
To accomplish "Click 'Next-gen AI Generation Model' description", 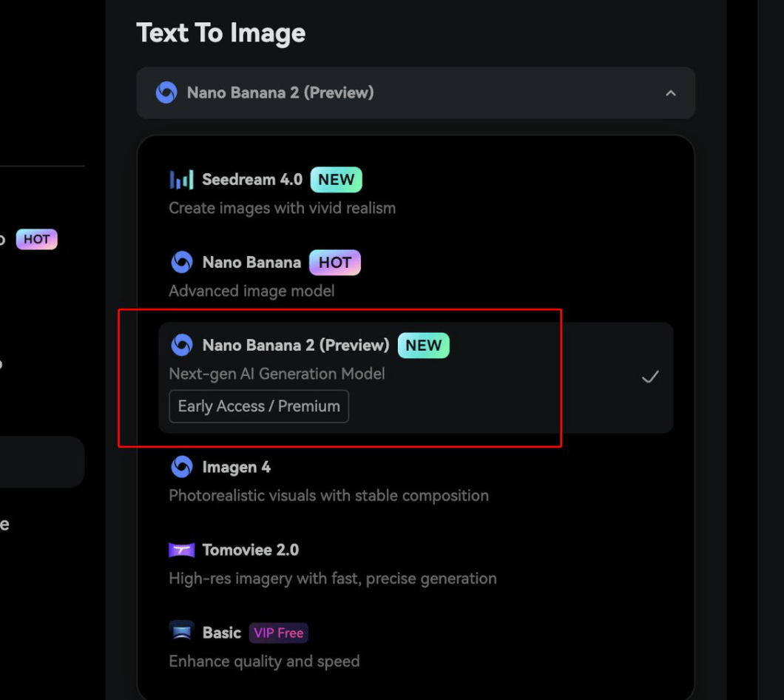I will coord(277,374).
